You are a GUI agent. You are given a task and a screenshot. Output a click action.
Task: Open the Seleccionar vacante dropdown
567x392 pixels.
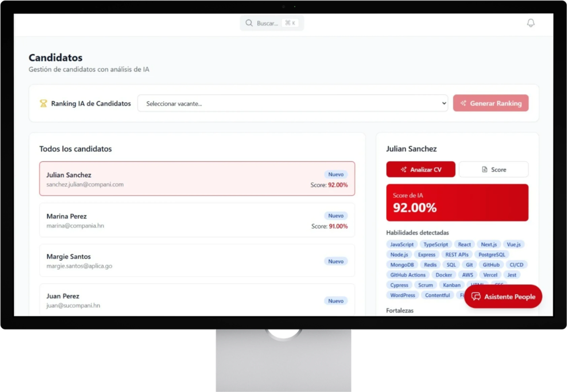(x=293, y=103)
